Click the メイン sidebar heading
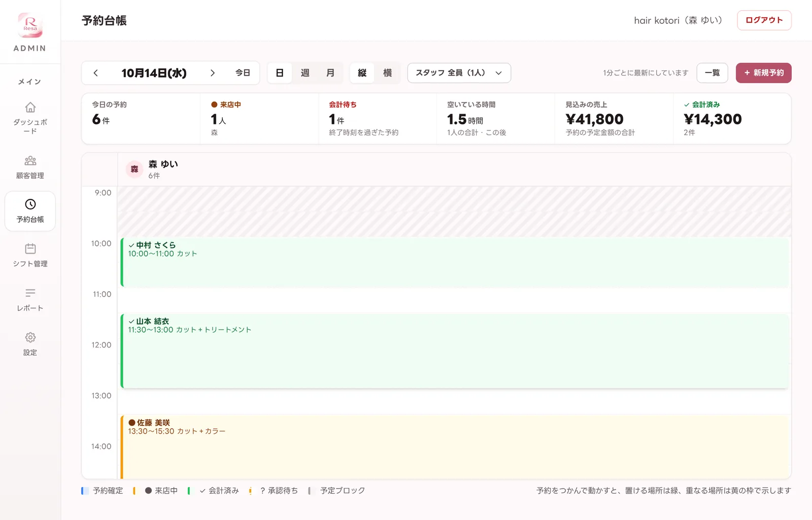Viewport: 812px width, 520px height. click(30, 82)
